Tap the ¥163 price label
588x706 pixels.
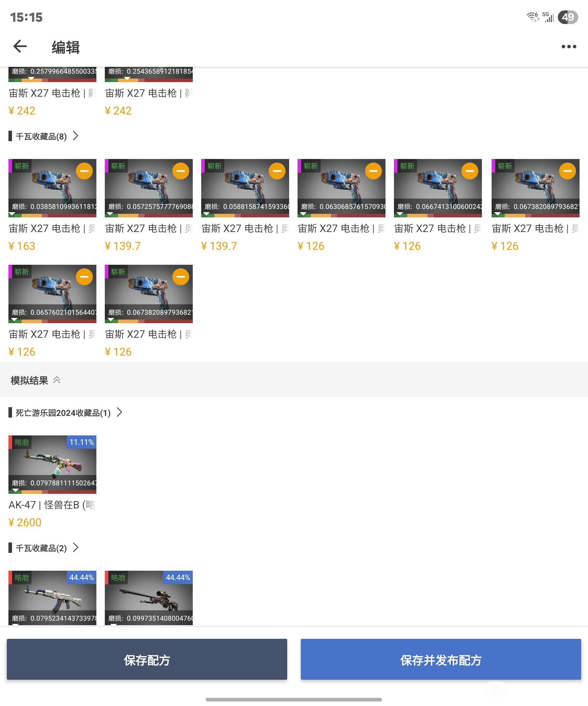coord(22,246)
